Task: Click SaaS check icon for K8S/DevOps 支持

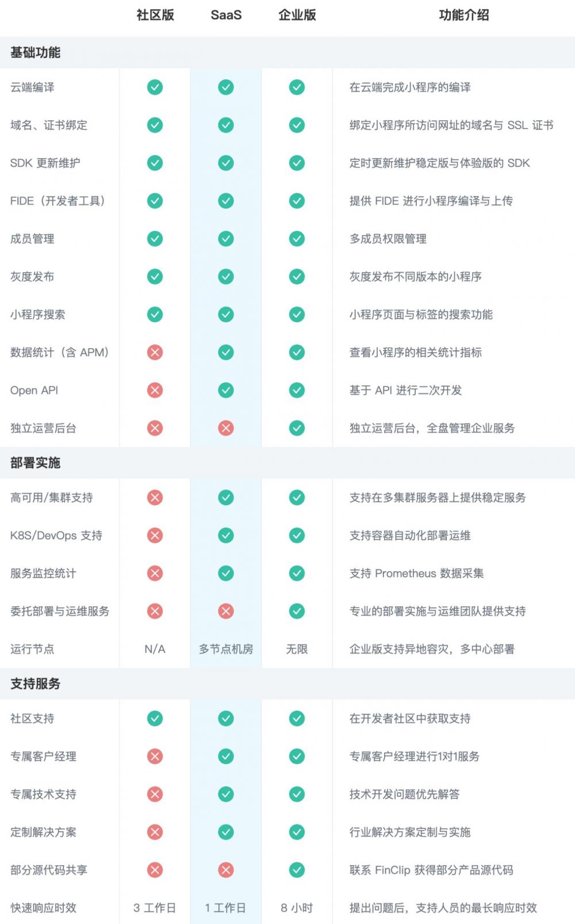Action: [226, 536]
